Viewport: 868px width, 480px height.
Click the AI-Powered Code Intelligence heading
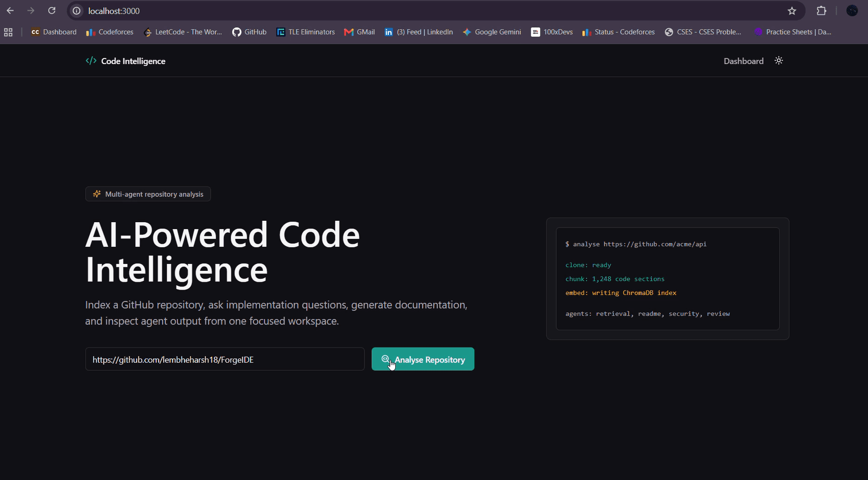tap(223, 252)
